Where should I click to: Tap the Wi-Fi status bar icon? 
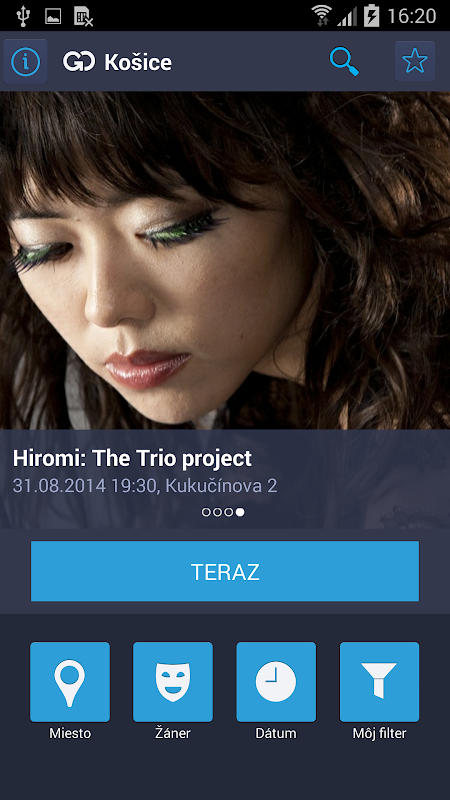[321, 16]
